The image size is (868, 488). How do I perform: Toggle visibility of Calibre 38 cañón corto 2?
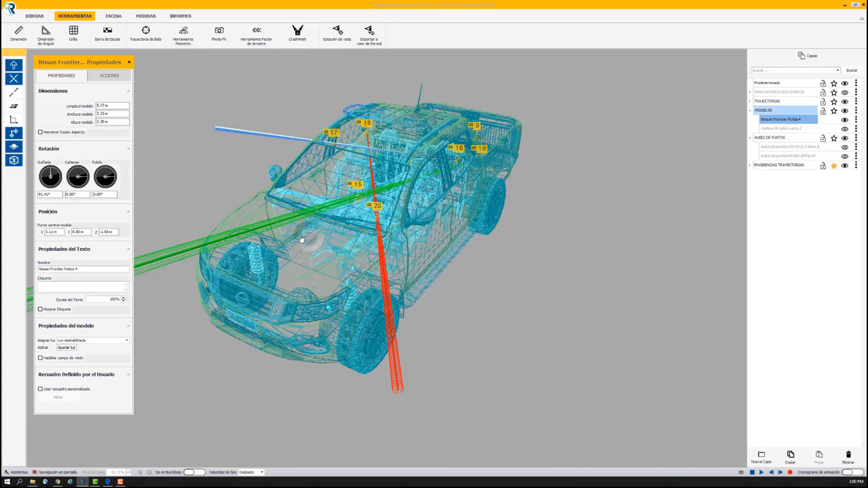pos(845,129)
